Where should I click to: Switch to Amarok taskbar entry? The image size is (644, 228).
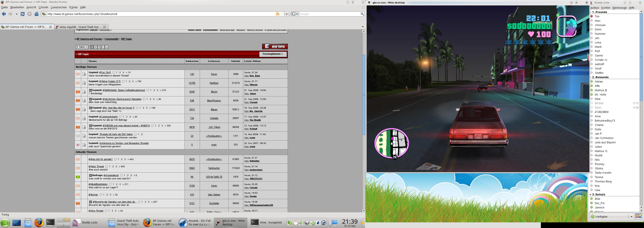pyautogui.click(x=195, y=223)
